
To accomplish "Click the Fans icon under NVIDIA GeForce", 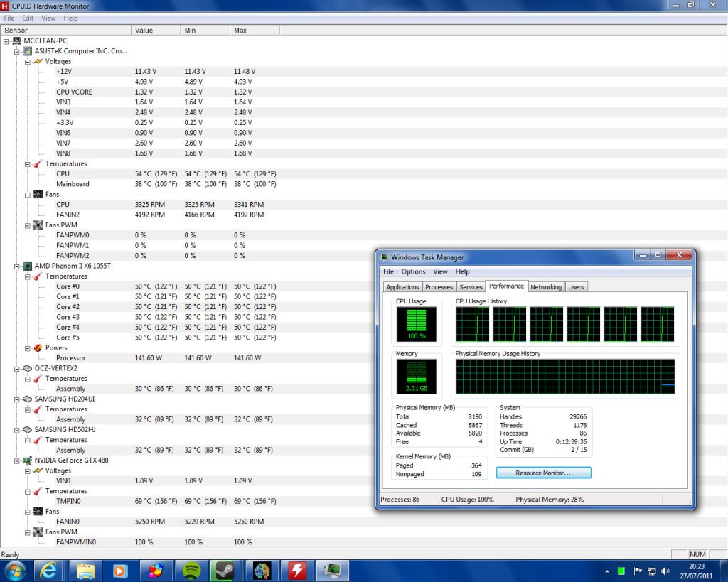I will (x=38, y=512).
